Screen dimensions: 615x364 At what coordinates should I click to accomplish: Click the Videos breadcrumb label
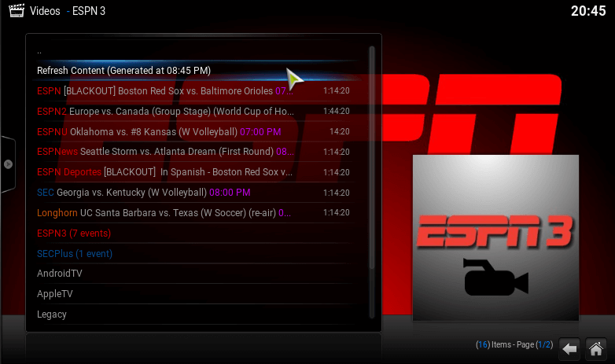(x=45, y=11)
